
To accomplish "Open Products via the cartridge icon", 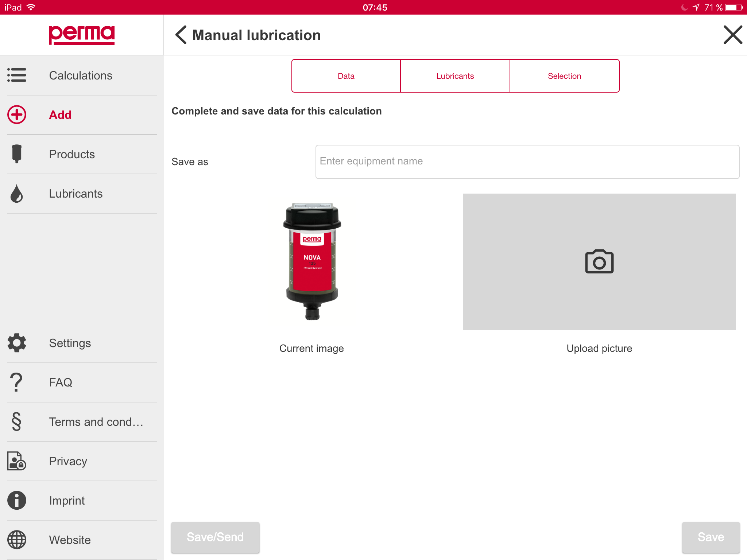I will 17,154.
